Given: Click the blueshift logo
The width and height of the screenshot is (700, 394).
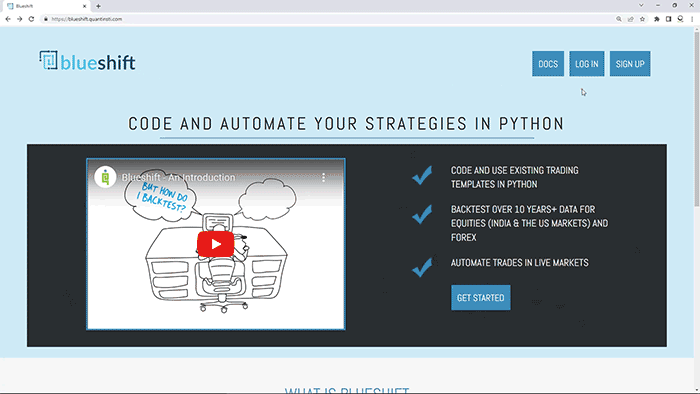Looking at the screenshot, I should click(x=87, y=61).
